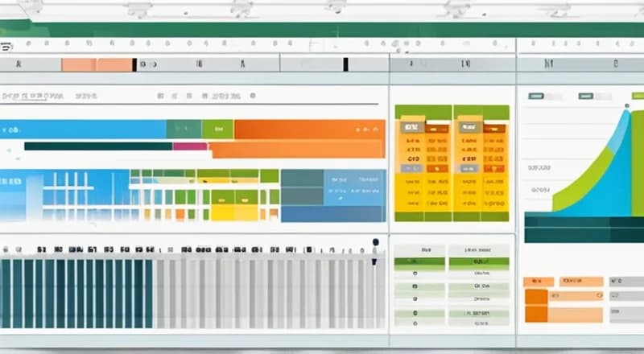Viewport: 644px width, 354px height.
Task: Select the orange highlighted cell in the header row
Action: pyautogui.click(x=97, y=64)
